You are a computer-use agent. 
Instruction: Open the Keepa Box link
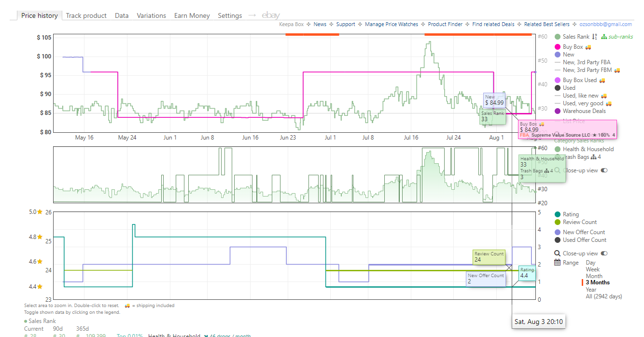pos(292,24)
